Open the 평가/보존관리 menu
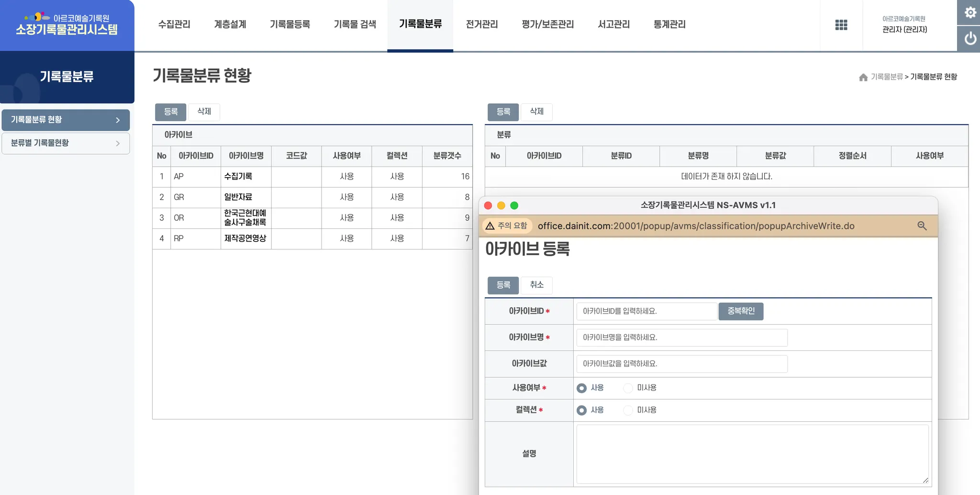Viewport: 980px width, 495px height. click(x=548, y=24)
